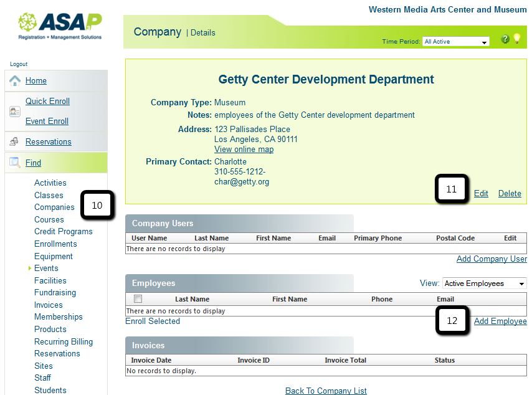The width and height of the screenshot is (532, 395).
Task: Toggle the Employees select-all checkbox
Action: pyautogui.click(x=138, y=299)
